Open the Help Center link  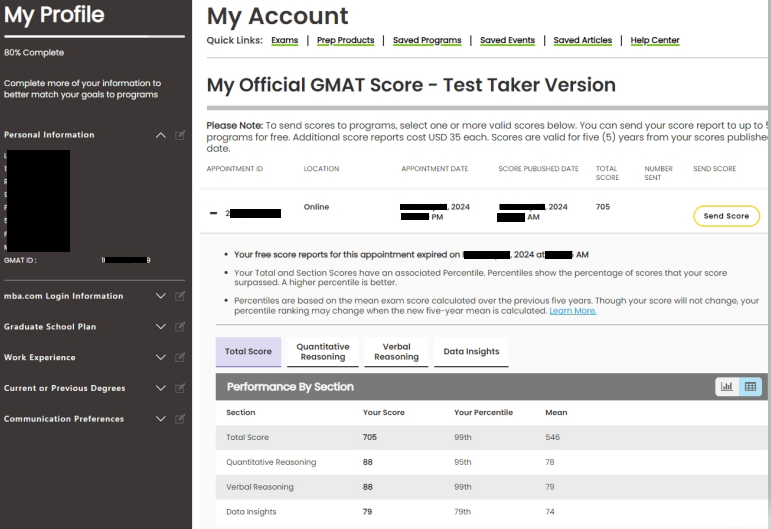[654, 40]
